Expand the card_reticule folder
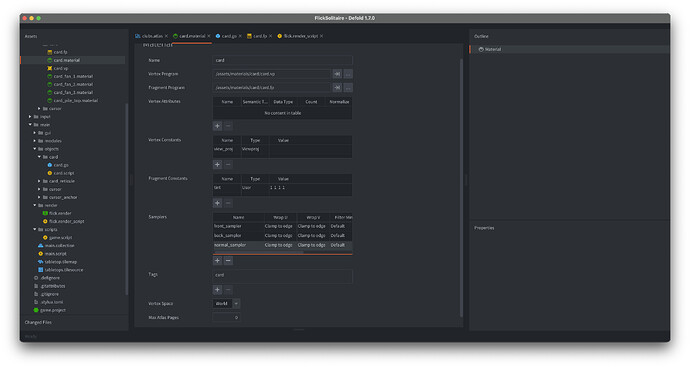 coord(39,181)
